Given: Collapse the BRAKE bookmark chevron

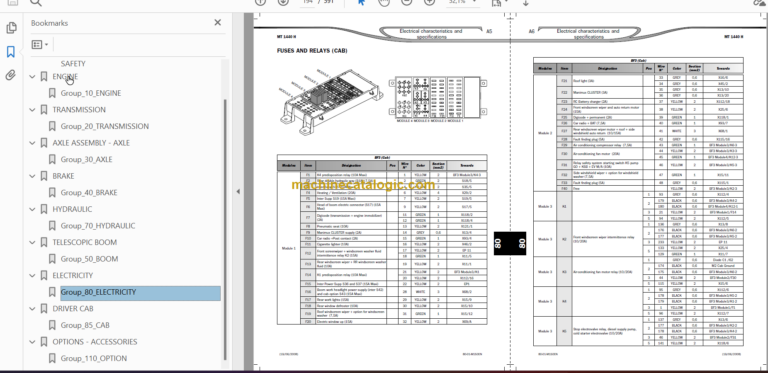Looking at the screenshot, I should 32,176.
